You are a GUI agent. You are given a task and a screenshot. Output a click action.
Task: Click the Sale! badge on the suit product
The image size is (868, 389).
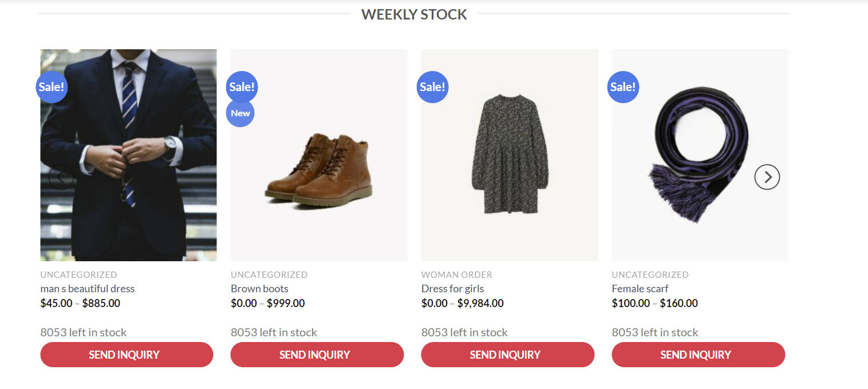pos(52,87)
